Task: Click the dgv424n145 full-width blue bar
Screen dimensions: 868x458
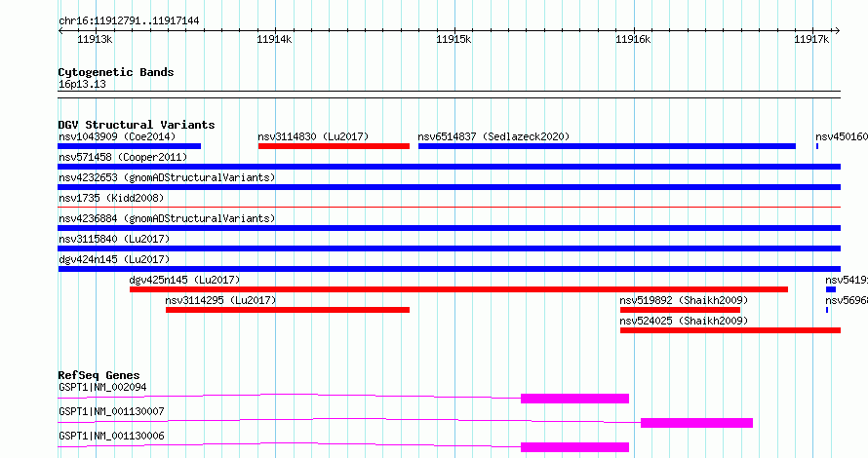Action: point(450,269)
